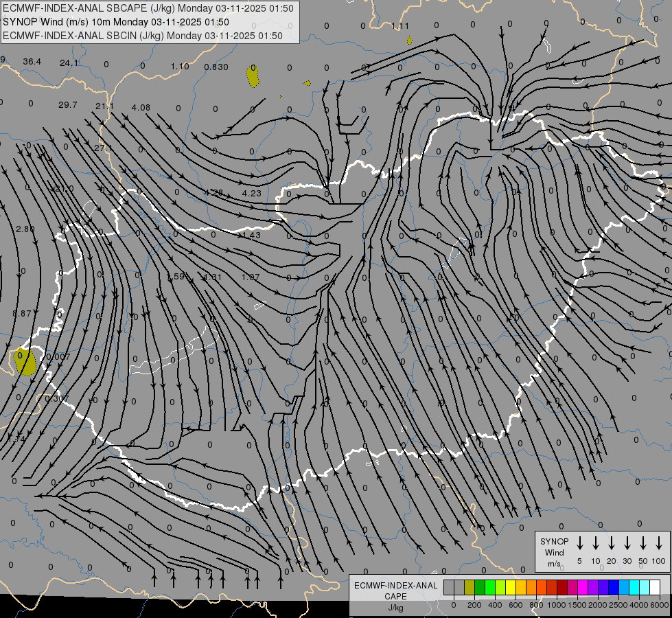The width and height of the screenshot is (672, 618).
Task: Click the 800 tick label on the CAPE scale
Action: (536, 605)
